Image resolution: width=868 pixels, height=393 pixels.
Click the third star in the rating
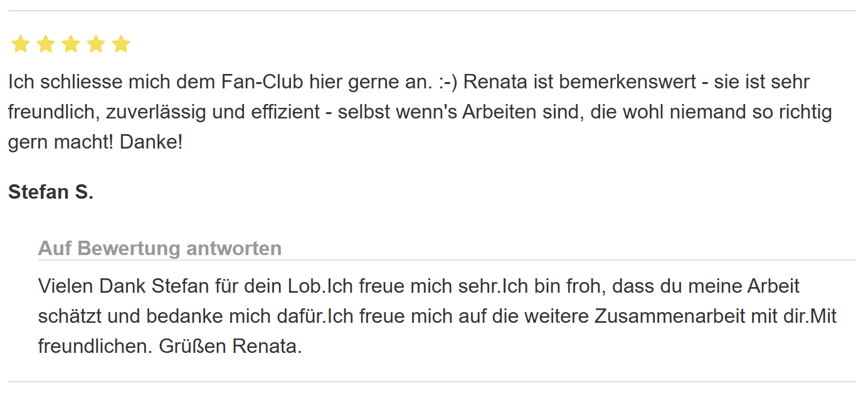[x=71, y=44]
